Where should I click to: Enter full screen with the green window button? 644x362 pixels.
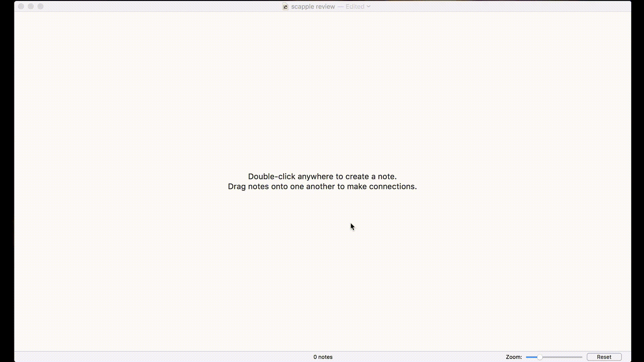click(x=40, y=6)
